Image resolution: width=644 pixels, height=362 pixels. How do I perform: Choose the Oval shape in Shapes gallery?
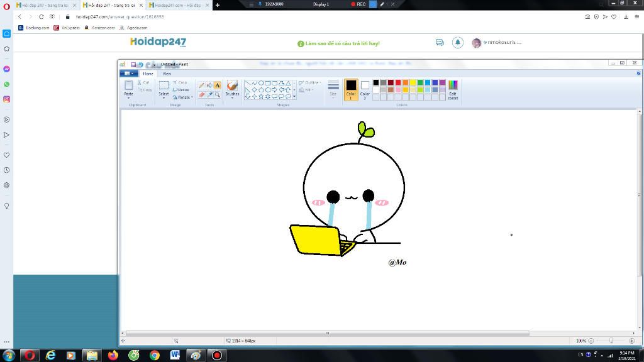261,83
